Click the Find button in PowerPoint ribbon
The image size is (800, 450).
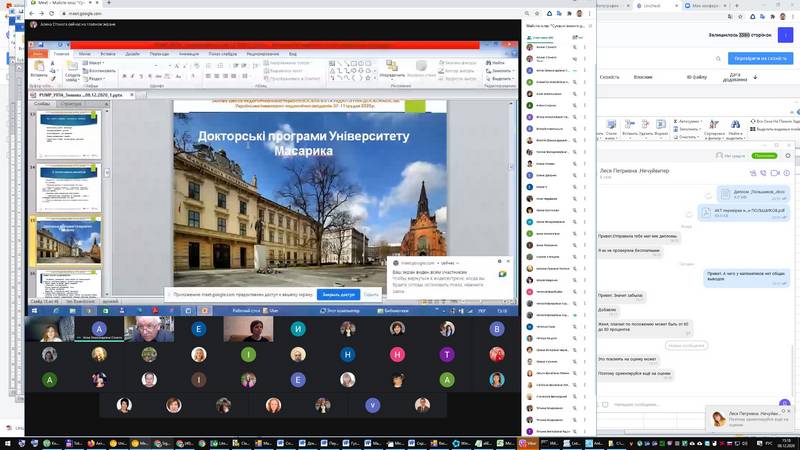(495, 63)
